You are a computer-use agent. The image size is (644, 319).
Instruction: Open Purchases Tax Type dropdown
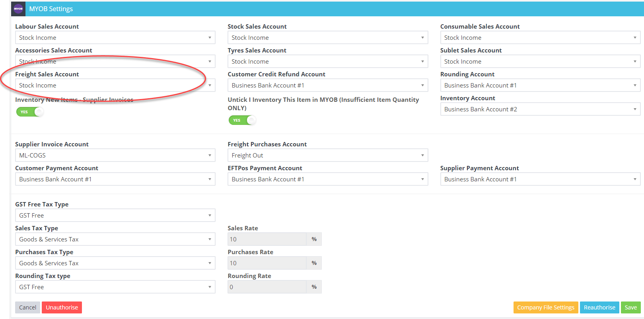[115, 263]
